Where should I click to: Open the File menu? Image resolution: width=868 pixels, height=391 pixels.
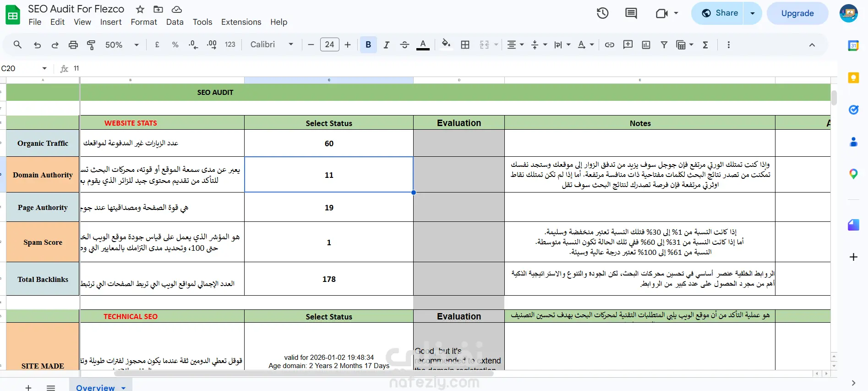point(35,22)
